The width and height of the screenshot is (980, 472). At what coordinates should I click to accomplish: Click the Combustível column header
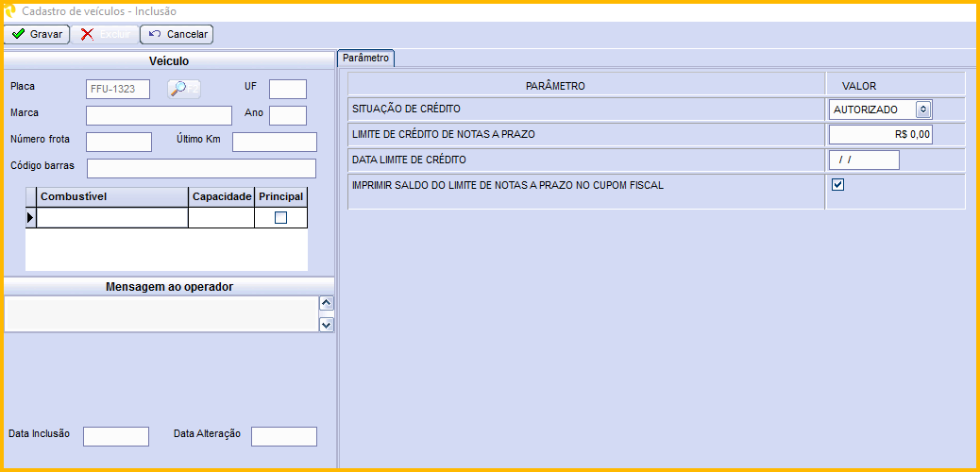(112, 196)
